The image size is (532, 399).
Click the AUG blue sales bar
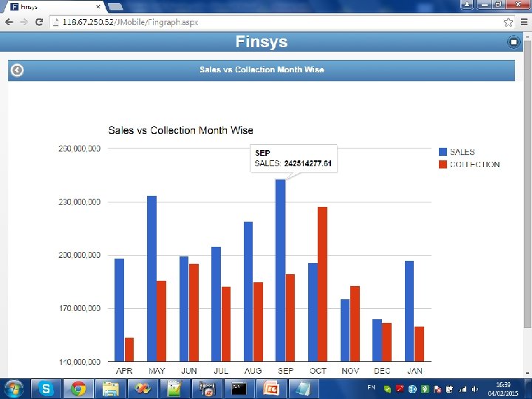tap(248, 291)
